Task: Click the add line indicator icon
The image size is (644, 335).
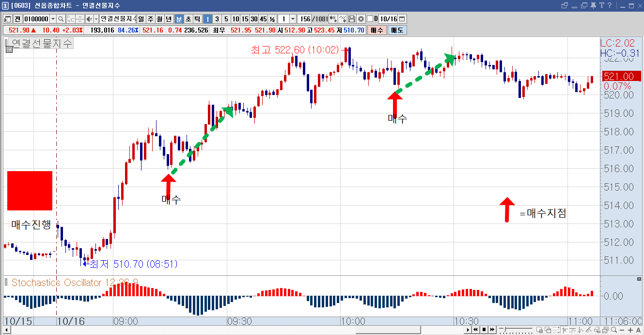Action: (x=343, y=19)
